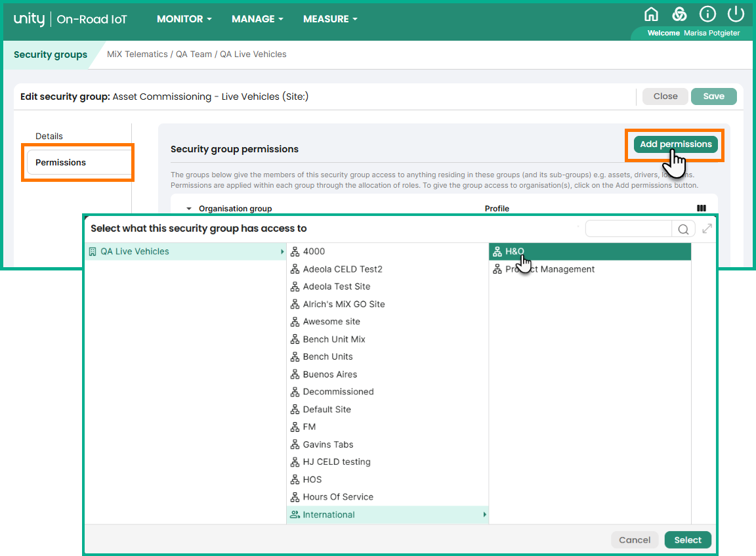Viewport: 756px width, 556px height.
Task: Select the HJ CELD testing row
Action: (387, 462)
